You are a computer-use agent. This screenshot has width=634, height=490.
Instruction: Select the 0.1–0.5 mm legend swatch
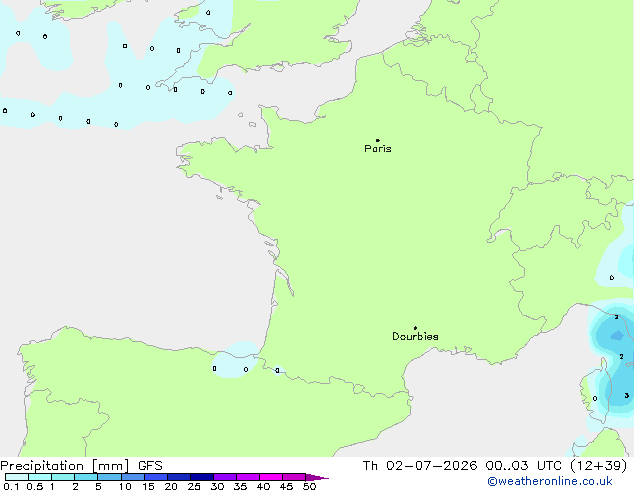coord(17,477)
